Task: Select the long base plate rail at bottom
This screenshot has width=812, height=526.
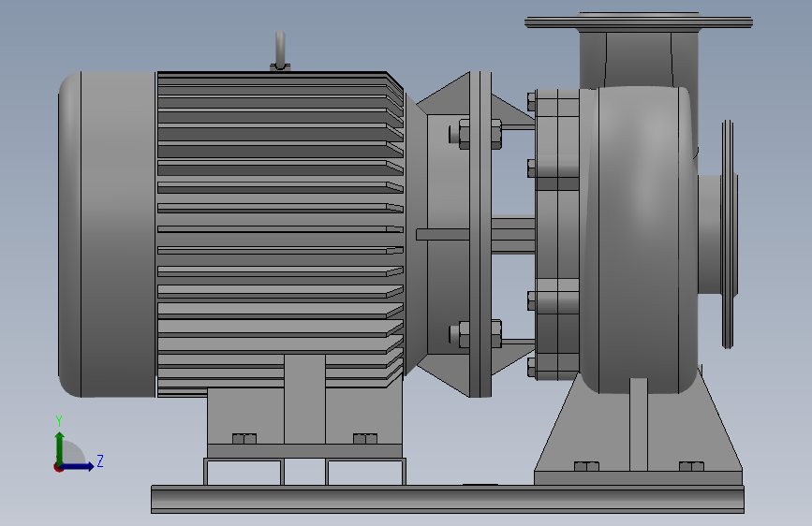Action: click(448, 500)
